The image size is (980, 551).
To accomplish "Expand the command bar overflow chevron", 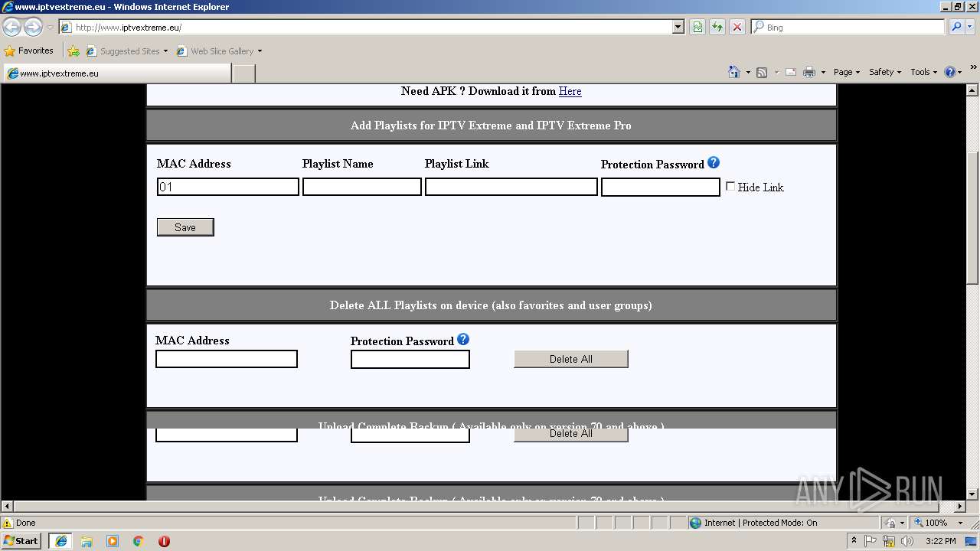I will click(x=974, y=68).
